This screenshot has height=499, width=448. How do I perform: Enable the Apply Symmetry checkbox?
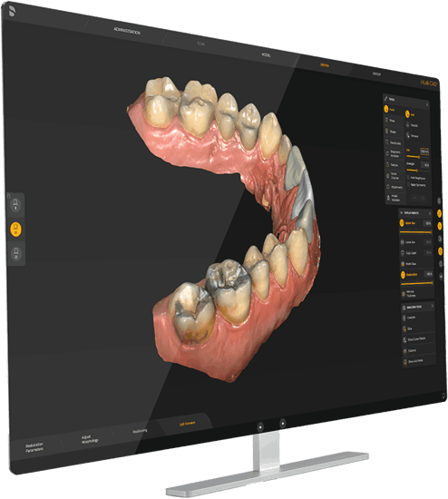409,184
